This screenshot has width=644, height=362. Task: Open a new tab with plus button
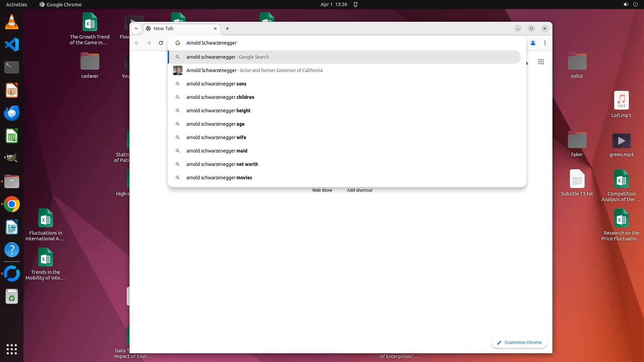tap(227, 28)
